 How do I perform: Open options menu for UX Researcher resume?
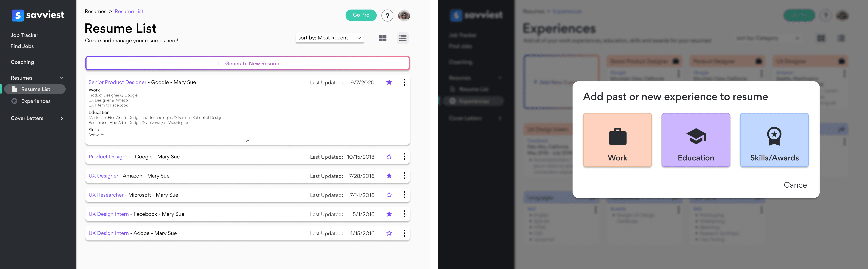[404, 195]
